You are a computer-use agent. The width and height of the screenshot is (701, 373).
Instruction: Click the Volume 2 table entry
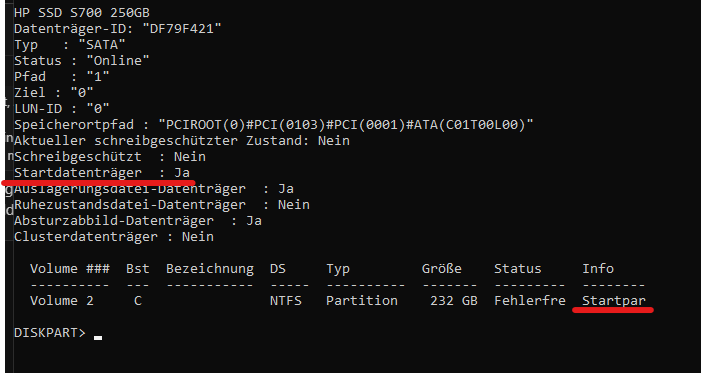(x=62, y=301)
